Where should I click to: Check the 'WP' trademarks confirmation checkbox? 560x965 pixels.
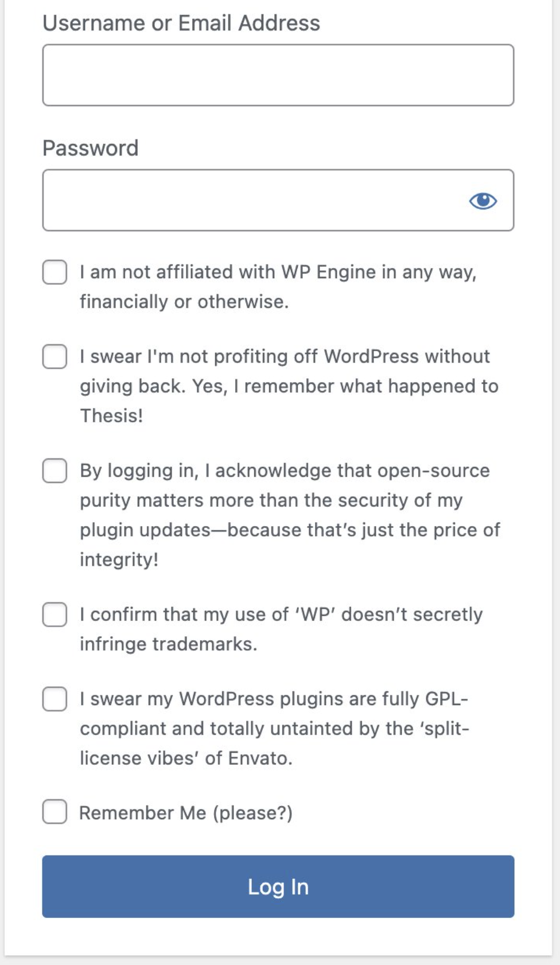[x=55, y=614]
